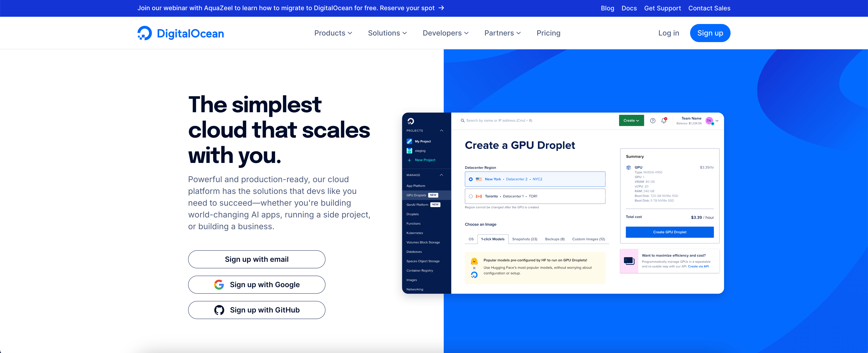
Task: Click the NEW badge next to GenAI Platform
Action: tap(435, 205)
